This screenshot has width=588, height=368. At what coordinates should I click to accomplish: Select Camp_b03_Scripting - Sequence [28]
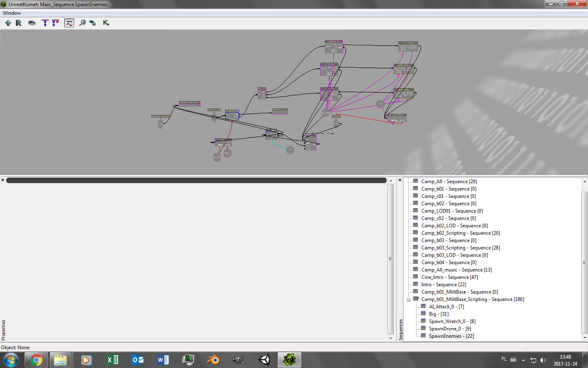[x=461, y=248]
